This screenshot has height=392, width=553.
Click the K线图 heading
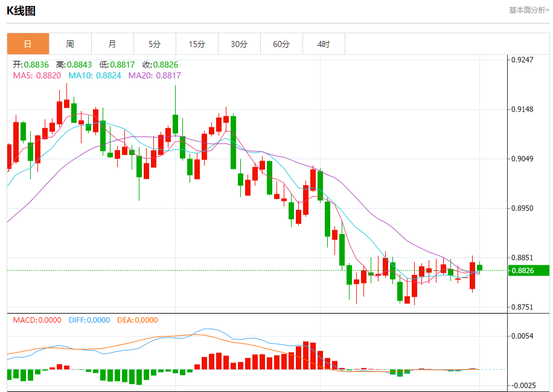click(x=21, y=11)
